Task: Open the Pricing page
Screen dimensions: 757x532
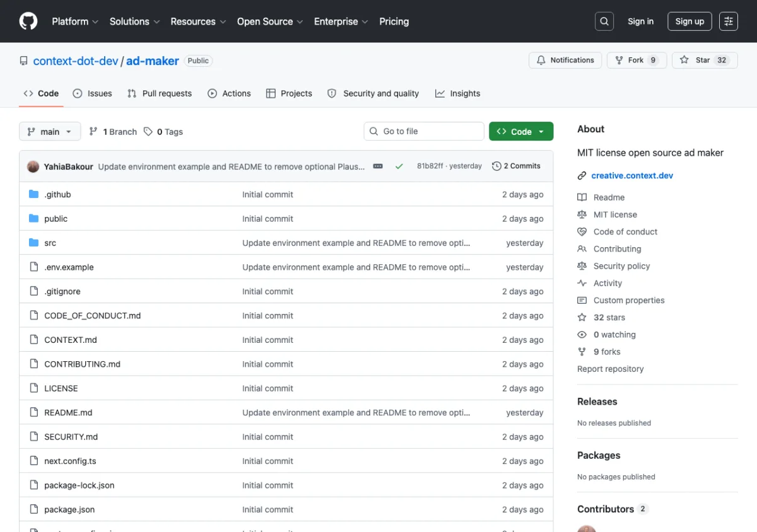Action: 394,21
